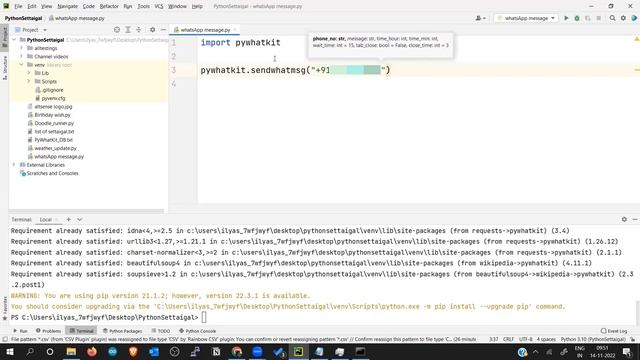Open Search Everywhere magnifier icon
The image size is (640, 360).
pos(612,18)
